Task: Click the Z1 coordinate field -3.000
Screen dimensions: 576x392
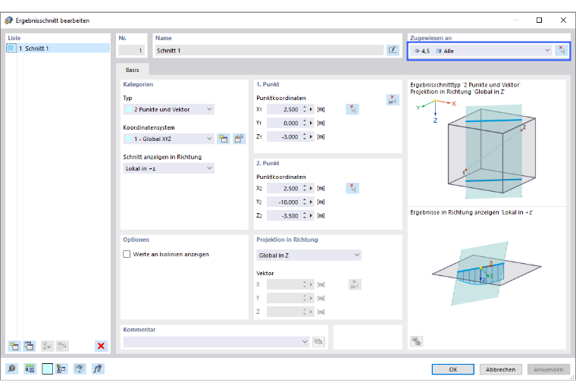Action: tap(283, 136)
